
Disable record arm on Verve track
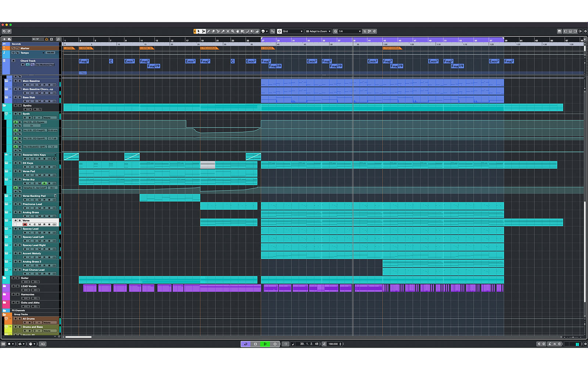point(25,224)
